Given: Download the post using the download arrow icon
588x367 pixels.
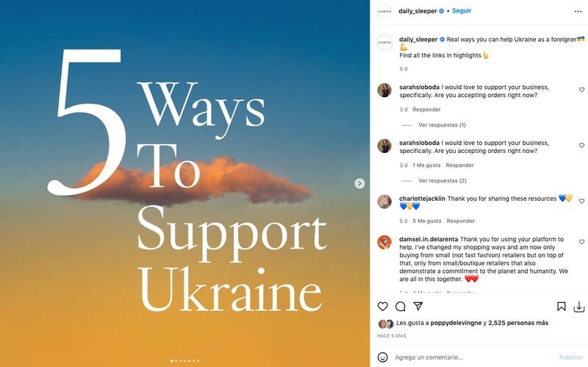Looking at the screenshot, I should (x=579, y=307).
